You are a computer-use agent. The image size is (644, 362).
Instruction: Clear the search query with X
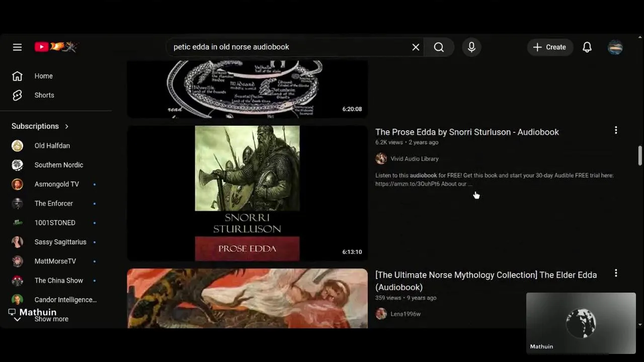pyautogui.click(x=416, y=47)
